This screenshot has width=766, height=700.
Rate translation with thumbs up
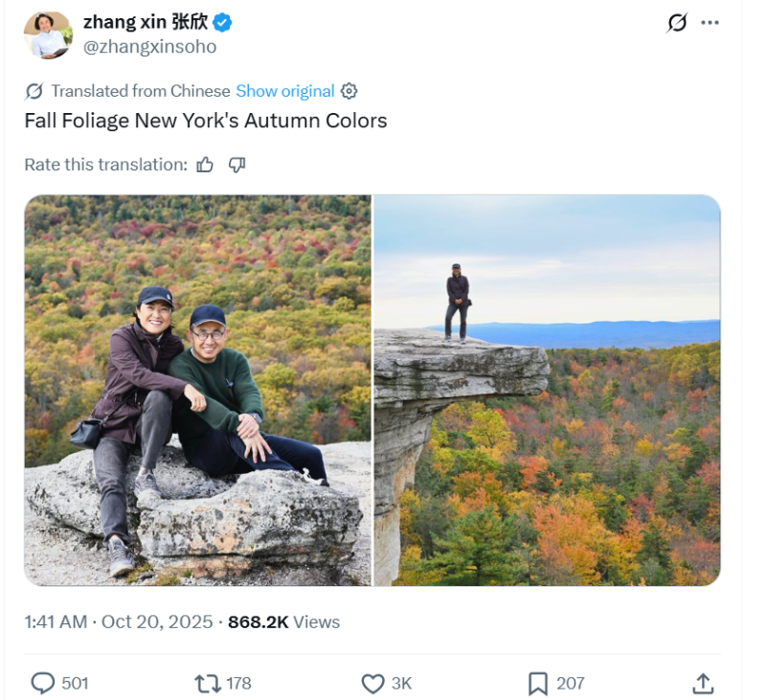205,165
